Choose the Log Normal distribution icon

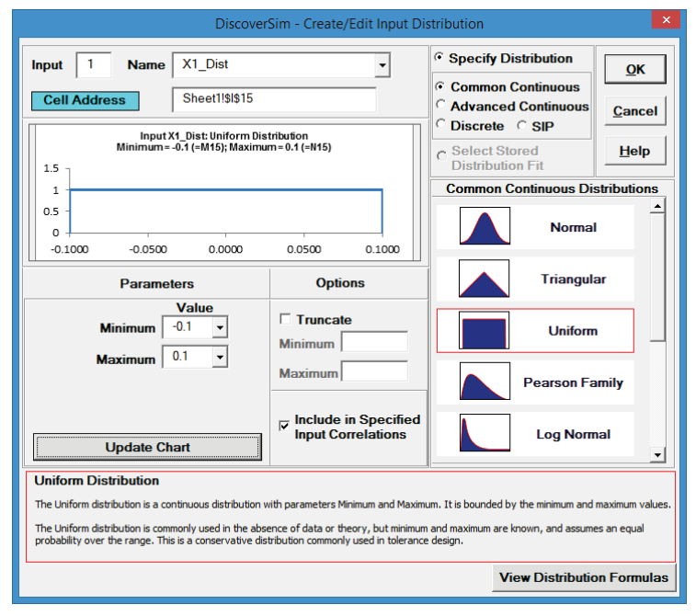(485, 434)
